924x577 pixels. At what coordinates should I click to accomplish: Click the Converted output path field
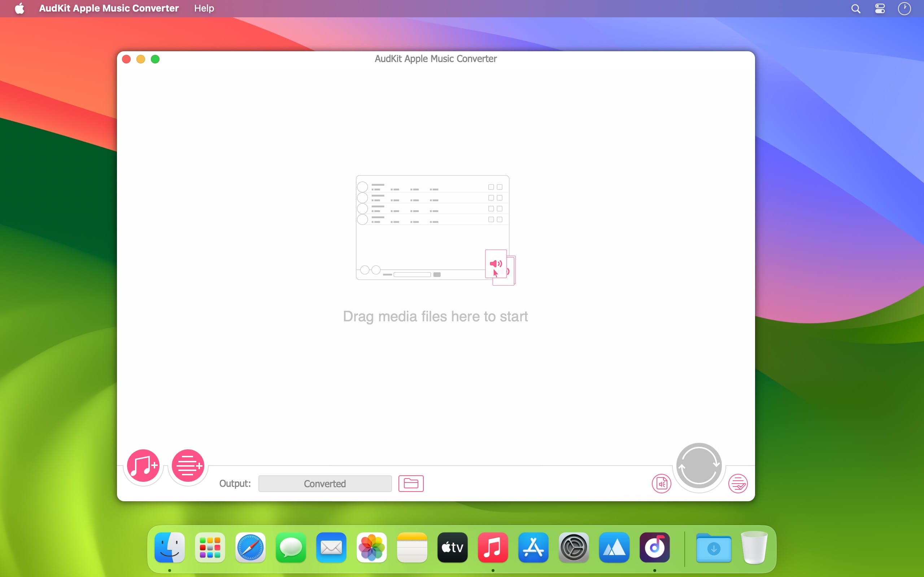325,484
